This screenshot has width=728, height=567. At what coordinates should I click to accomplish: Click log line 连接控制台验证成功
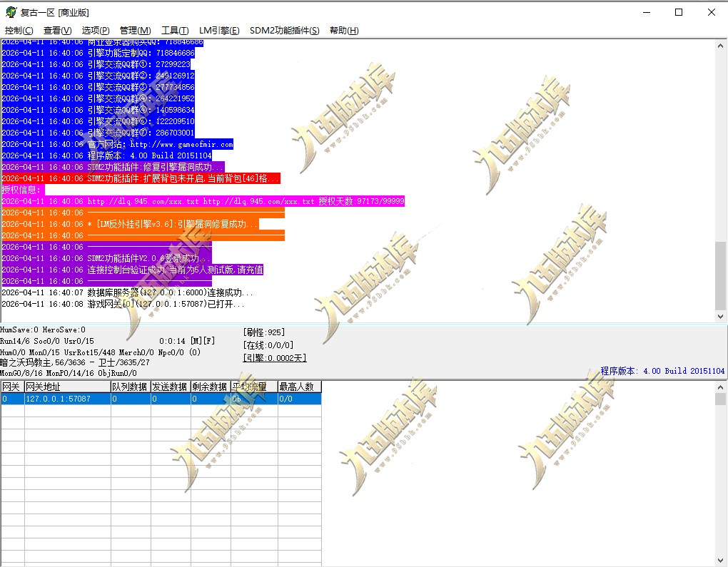132,270
